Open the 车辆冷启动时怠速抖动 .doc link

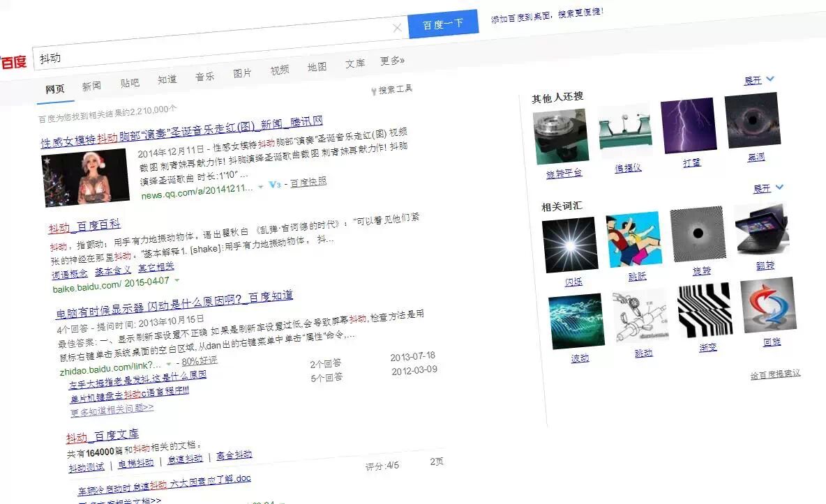(165, 484)
